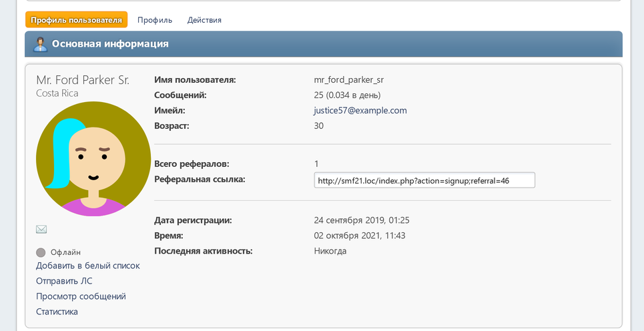644x331 pixels.
Task: Click the justice57@example.com email link
Action: (x=360, y=110)
